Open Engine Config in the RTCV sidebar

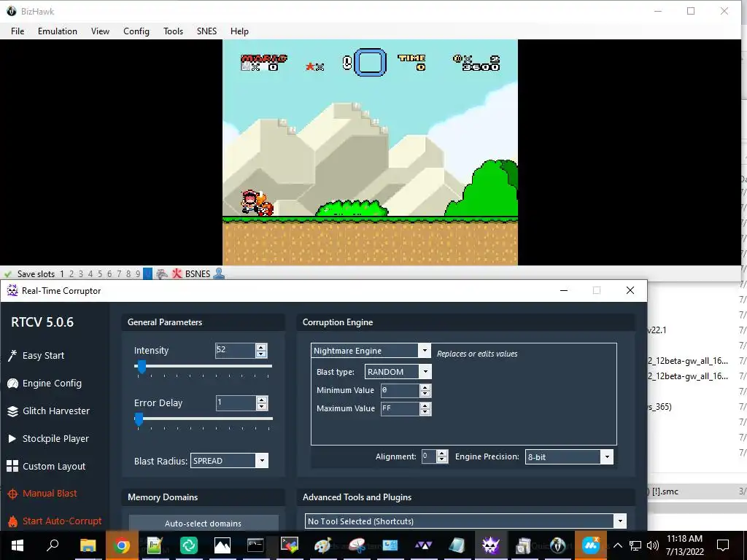(44, 383)
